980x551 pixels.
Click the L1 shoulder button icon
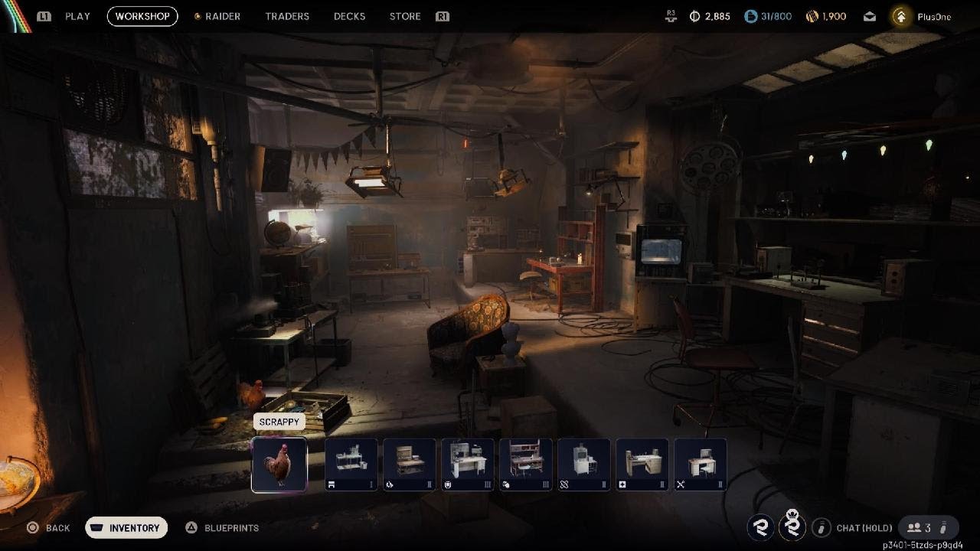click(x=44, y=16)
